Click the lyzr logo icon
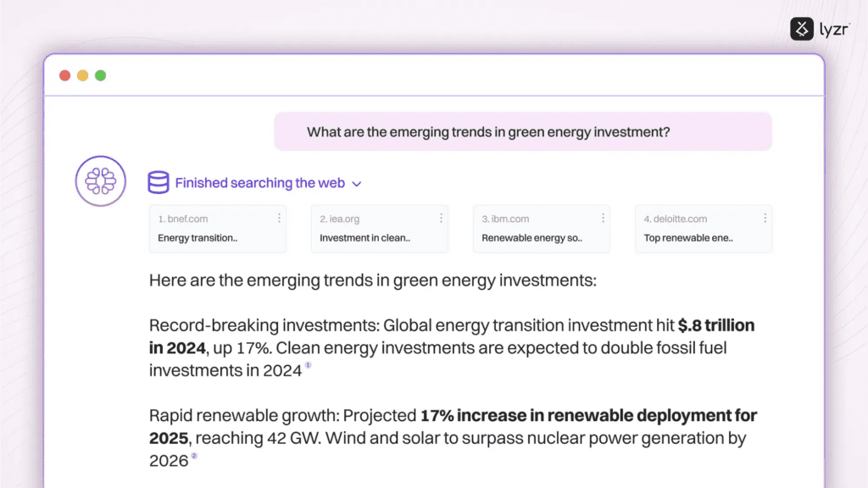This screenshot has width=868, height=488. tap(802, 29)
